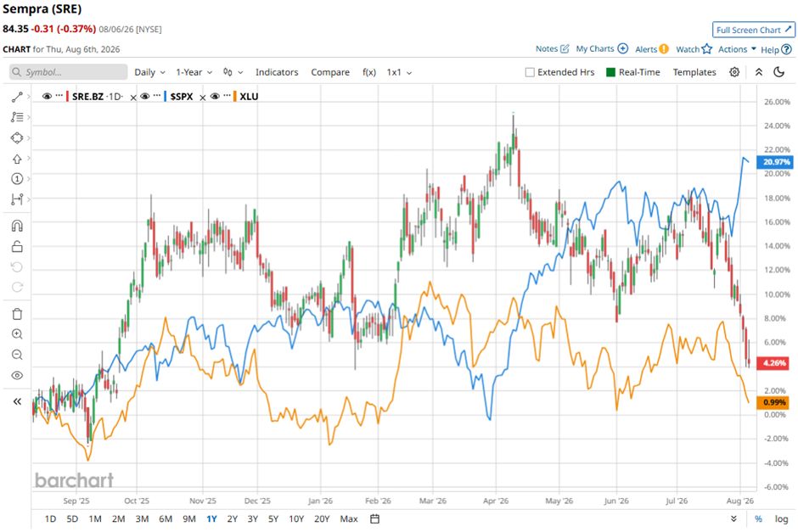Click the 20.97% blue price label
Viewport: 798px width, 532px height.
[776, 162]
